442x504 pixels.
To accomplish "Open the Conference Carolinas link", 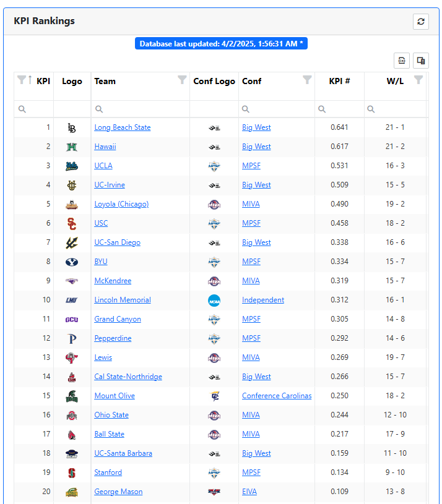I will pyautogui.click(x=277, y=396).
